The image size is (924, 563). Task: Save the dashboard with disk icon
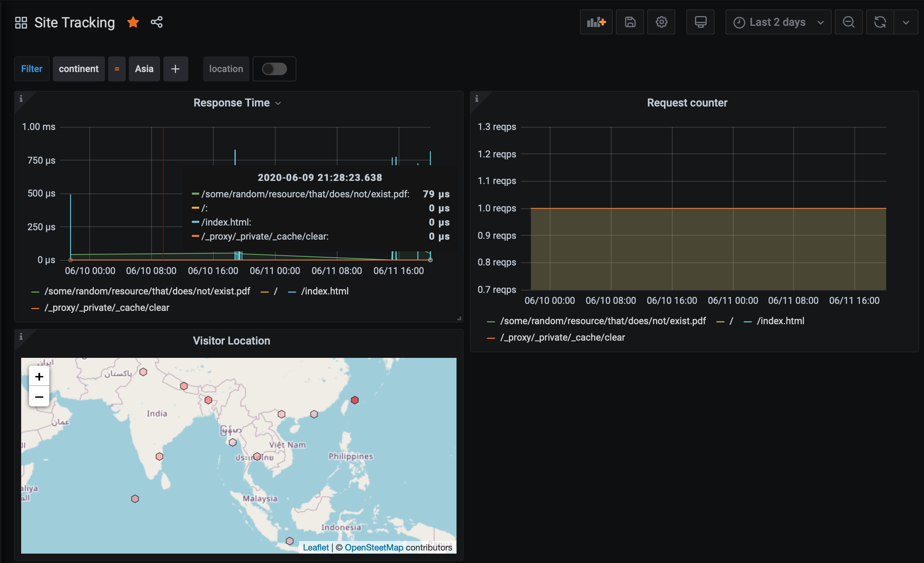630,22
